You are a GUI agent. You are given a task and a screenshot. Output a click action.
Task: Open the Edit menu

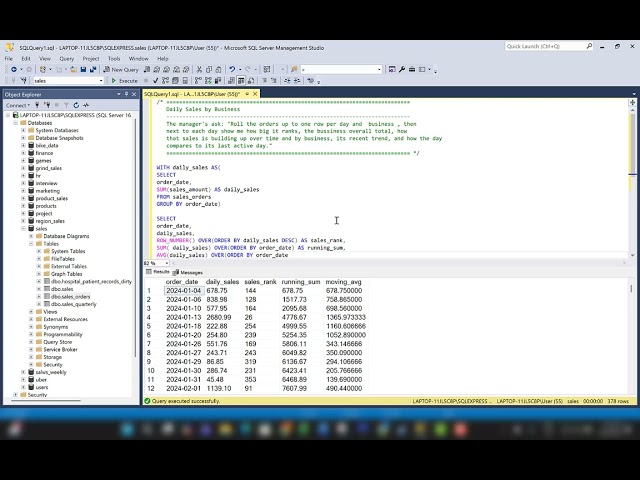26,59
